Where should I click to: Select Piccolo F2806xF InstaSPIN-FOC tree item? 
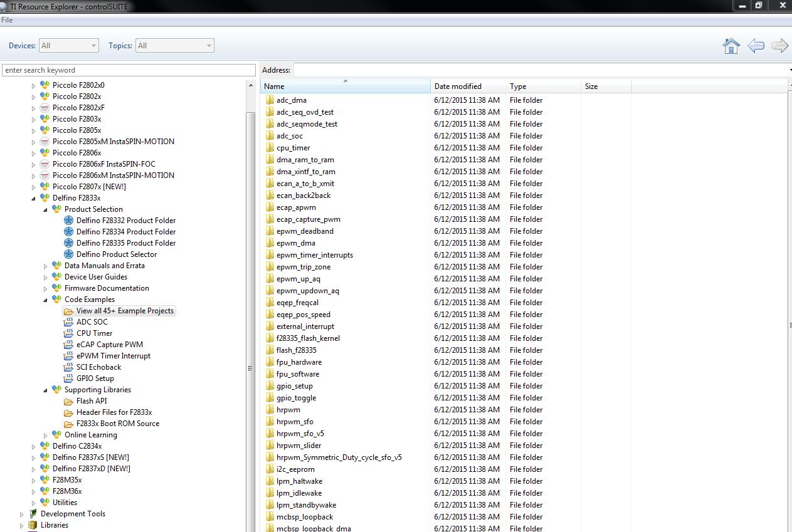104,164
